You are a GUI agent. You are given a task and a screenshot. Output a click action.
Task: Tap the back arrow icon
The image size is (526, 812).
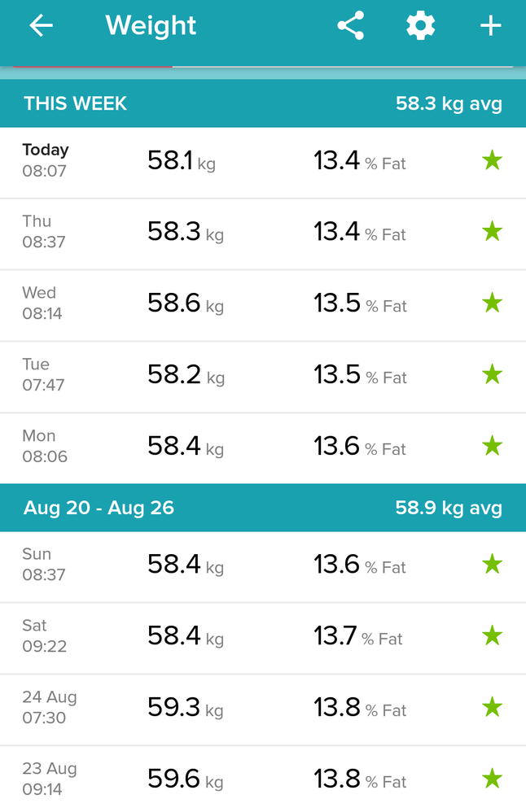coord(41,25)
